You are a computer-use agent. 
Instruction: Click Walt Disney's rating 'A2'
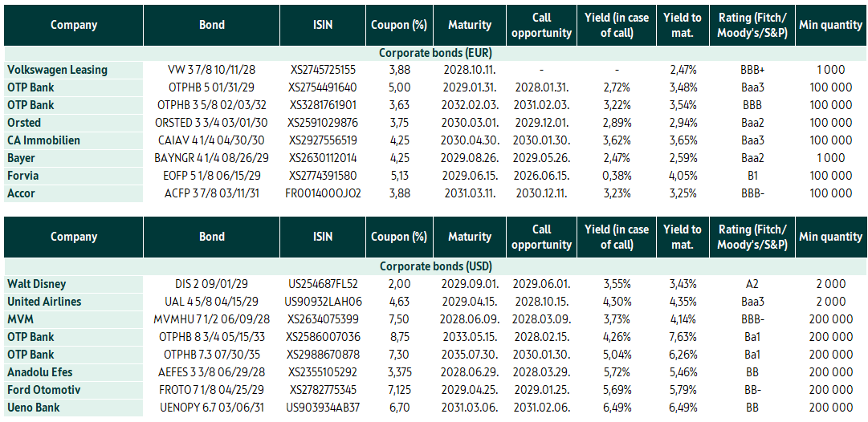tap(751, 284)
